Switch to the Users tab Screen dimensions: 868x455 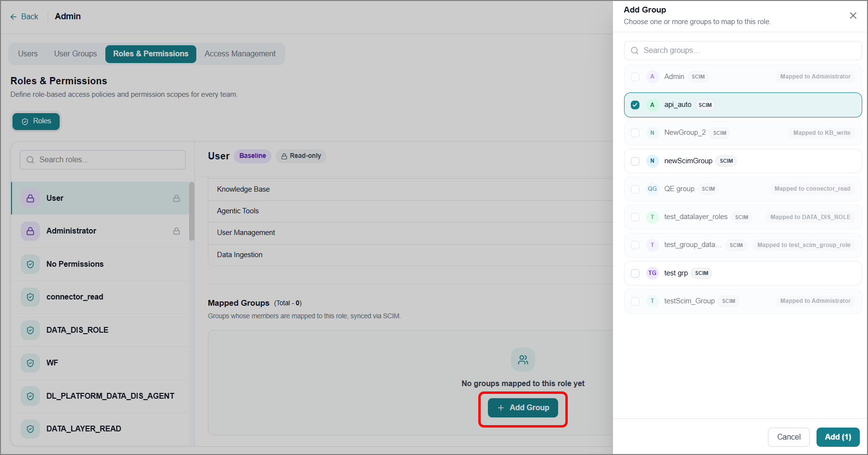click(x=28, y=54)
